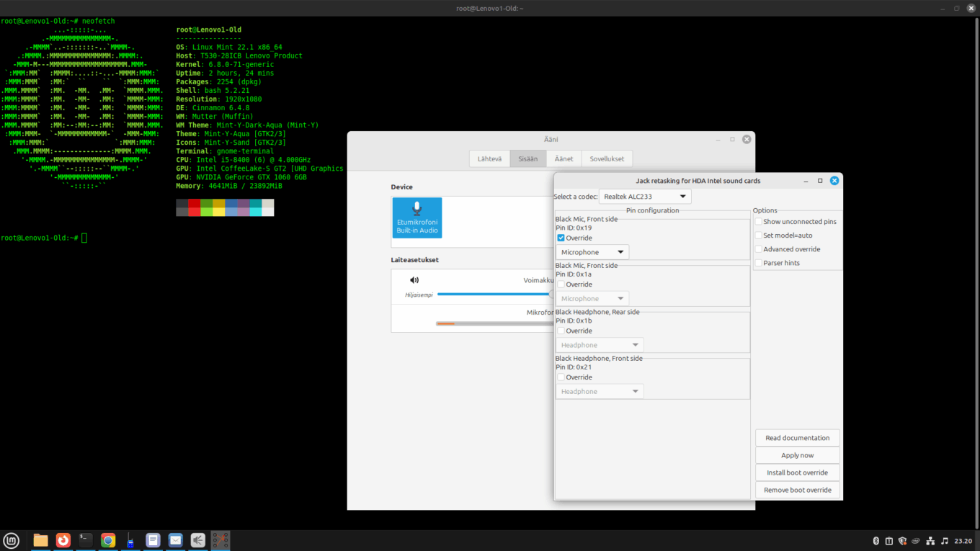Click the terminal prompt line with the cursor
Screen dimensions: 980x551
click(x=43, y=238)
